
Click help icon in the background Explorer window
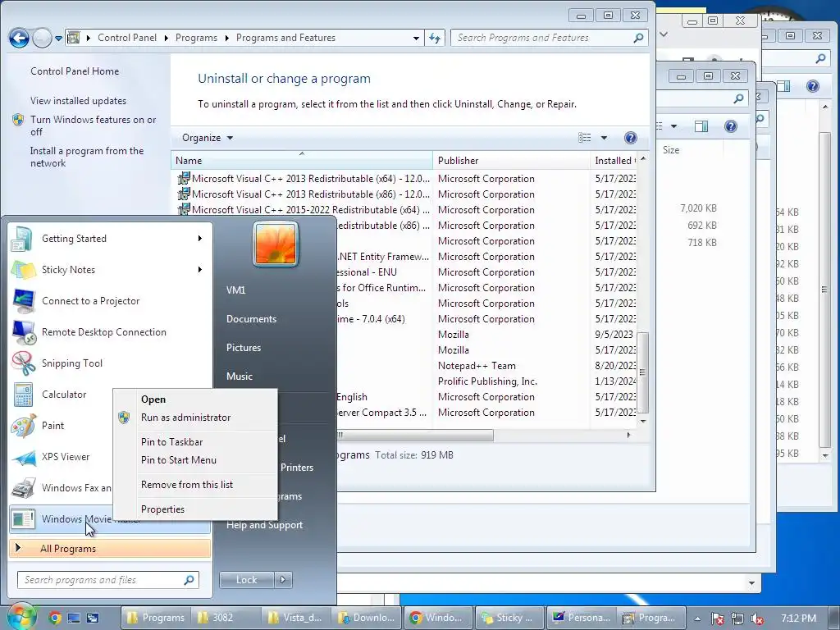coord(731,126)
